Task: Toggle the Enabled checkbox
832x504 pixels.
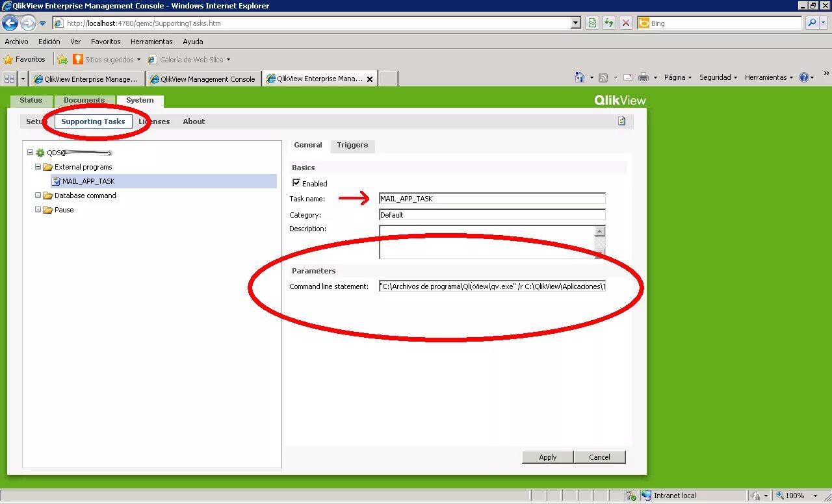Action: [296, 183]
